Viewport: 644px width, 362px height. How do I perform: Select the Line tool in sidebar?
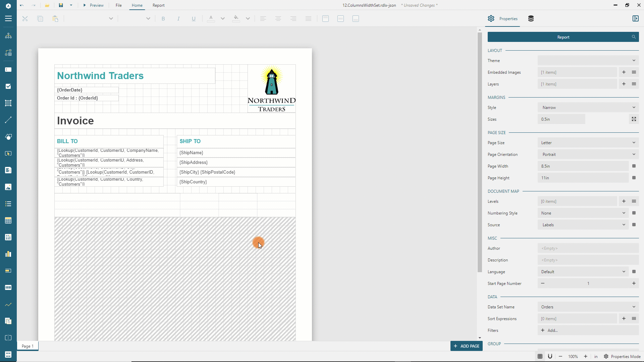point(8,120)
